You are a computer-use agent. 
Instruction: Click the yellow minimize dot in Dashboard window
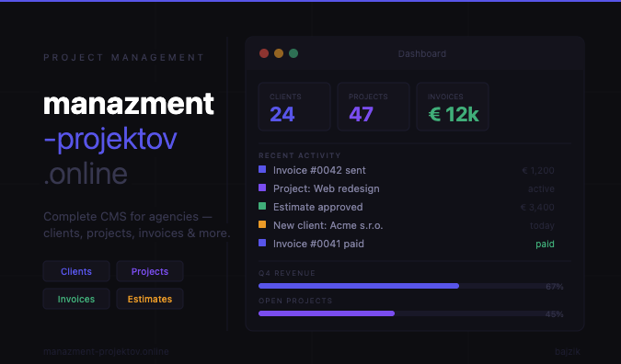(x=279, y=53)
